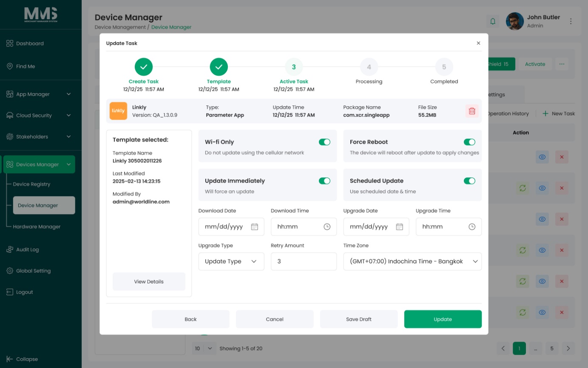
Task: Open the user menu three-dot icon
Action: pos(571,21)
